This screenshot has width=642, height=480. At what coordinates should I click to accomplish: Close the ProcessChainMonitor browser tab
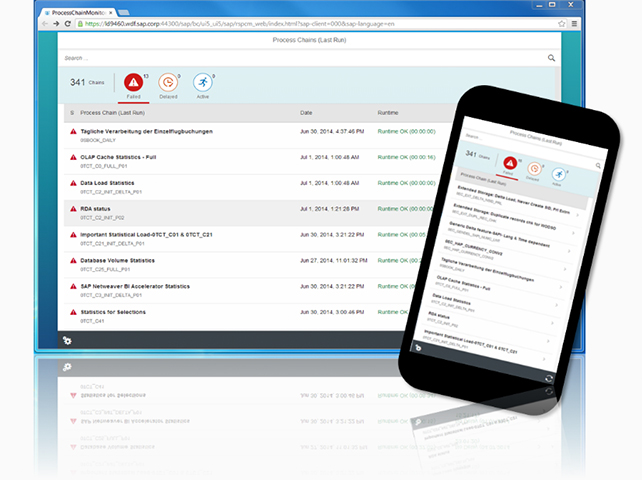click(x=111, y=13)
